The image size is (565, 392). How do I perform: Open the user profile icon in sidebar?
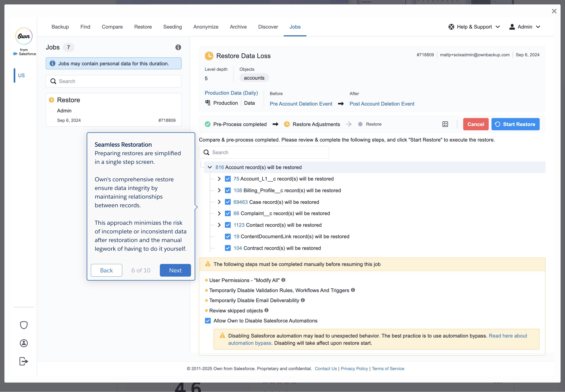point(24,343)
